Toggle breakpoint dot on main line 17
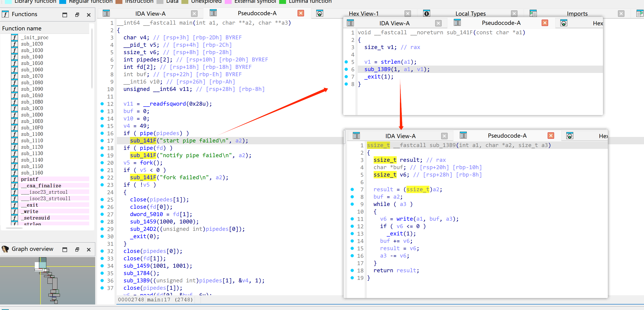Viewport: 644px width, 310px height. tap(102, 141)
